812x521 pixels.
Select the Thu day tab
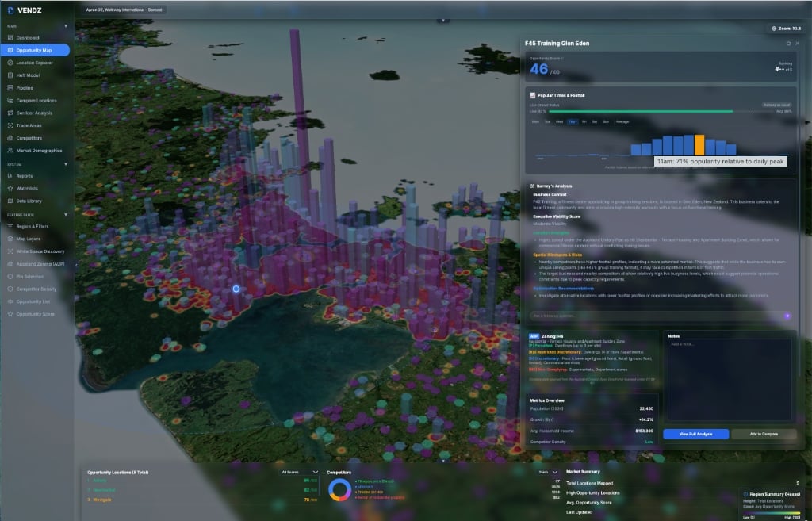tap(573, 121)
